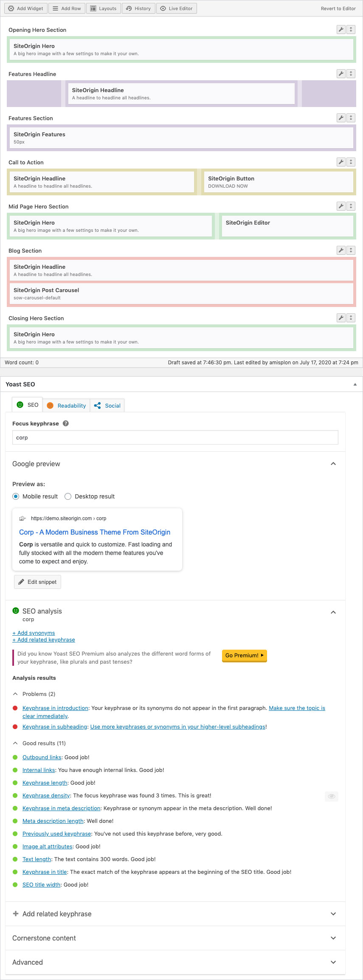Toggle the eye marker for Keyphrase density
This screenshot has height=980, width=363.
[332, 796]
